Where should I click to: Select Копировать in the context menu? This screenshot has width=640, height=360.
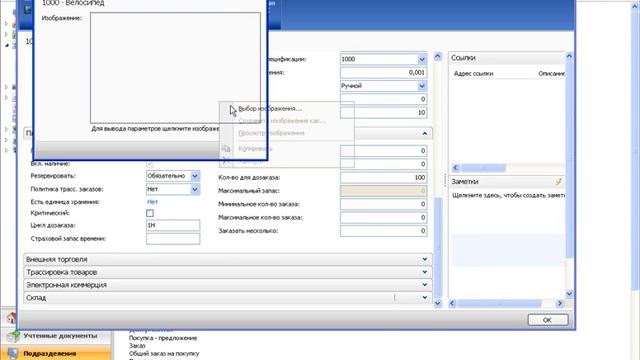tap(255, 149)
